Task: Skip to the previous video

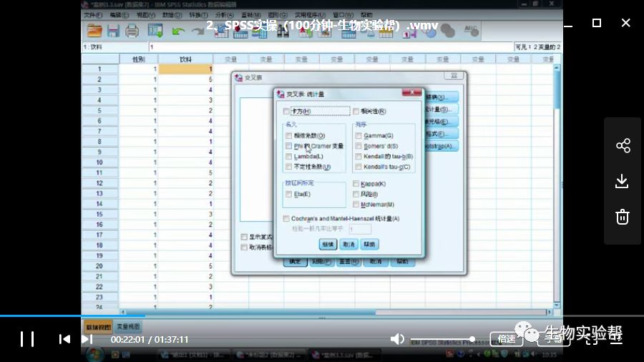Action: tap(64, 339)
